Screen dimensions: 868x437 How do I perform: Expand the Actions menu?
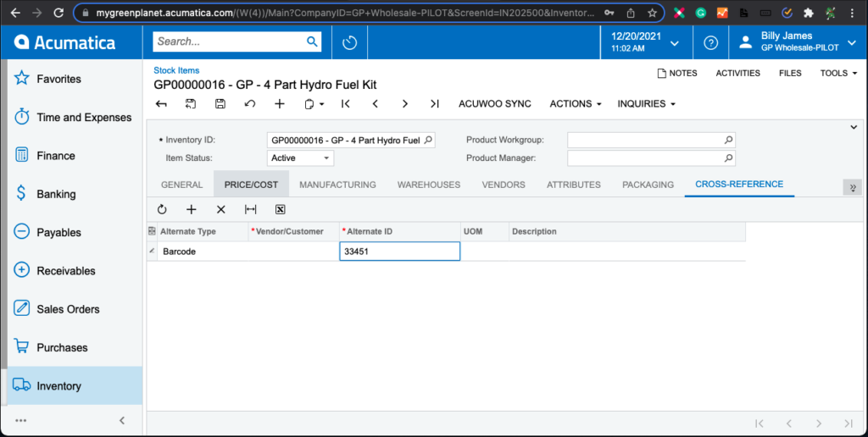point(576,104)
